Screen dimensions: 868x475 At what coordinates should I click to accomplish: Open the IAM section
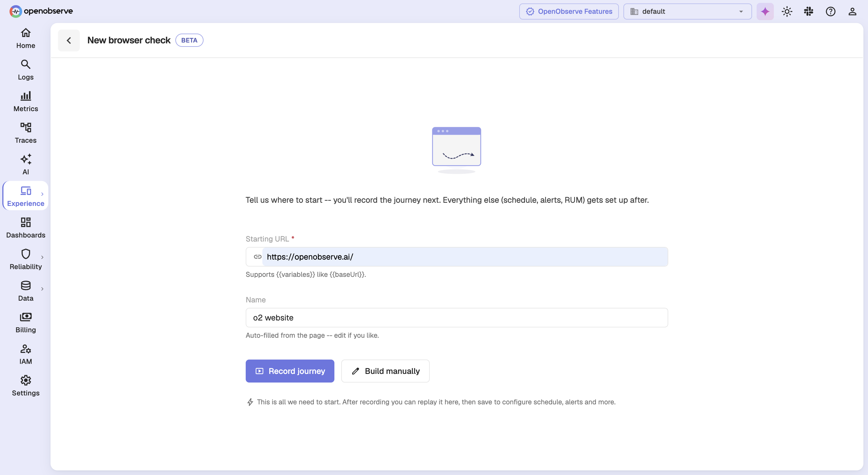point(26,354)
